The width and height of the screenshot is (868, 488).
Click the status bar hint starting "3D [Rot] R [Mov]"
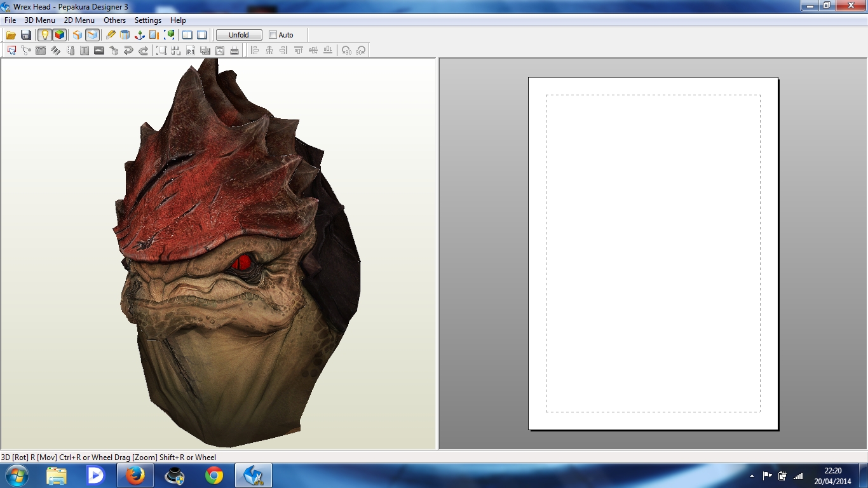pyautogui.click(x=109, y=457)
